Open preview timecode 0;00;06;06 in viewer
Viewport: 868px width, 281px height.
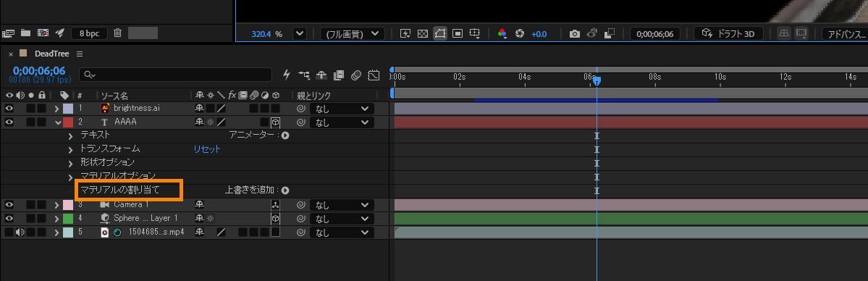click(x=655, y=34)
